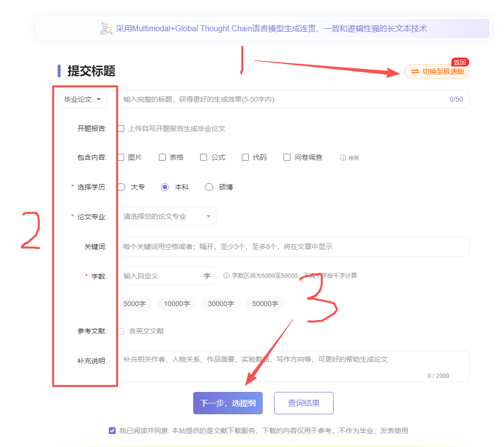This screenshot has width=504, height=447.
Task: Select the 硕博 education level
Action: [209, 187]
